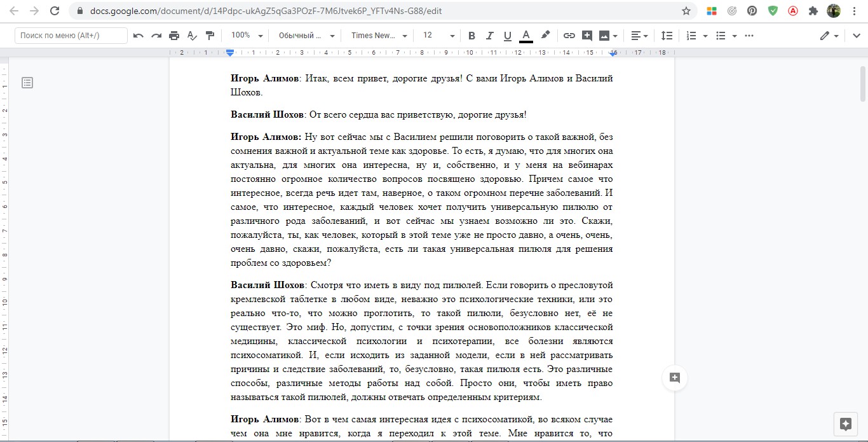Open Times New font dropdown
The height and width of the screenshot is (442, 868).
tap(379, 36)
